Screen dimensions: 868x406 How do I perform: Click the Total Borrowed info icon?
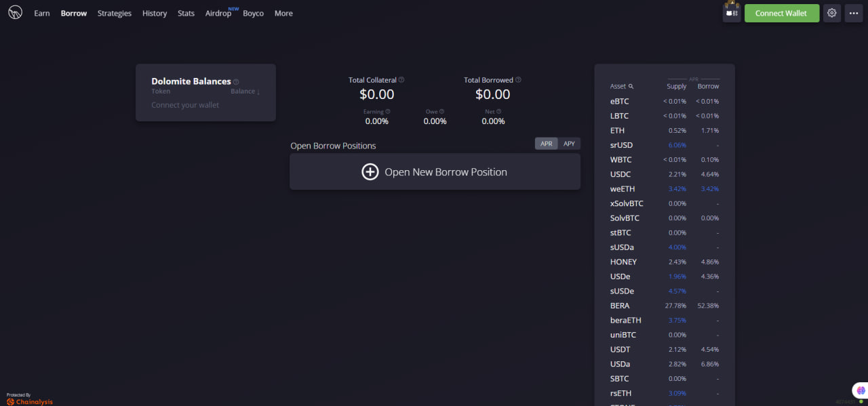pyautogui.click(x=518, y=80)
